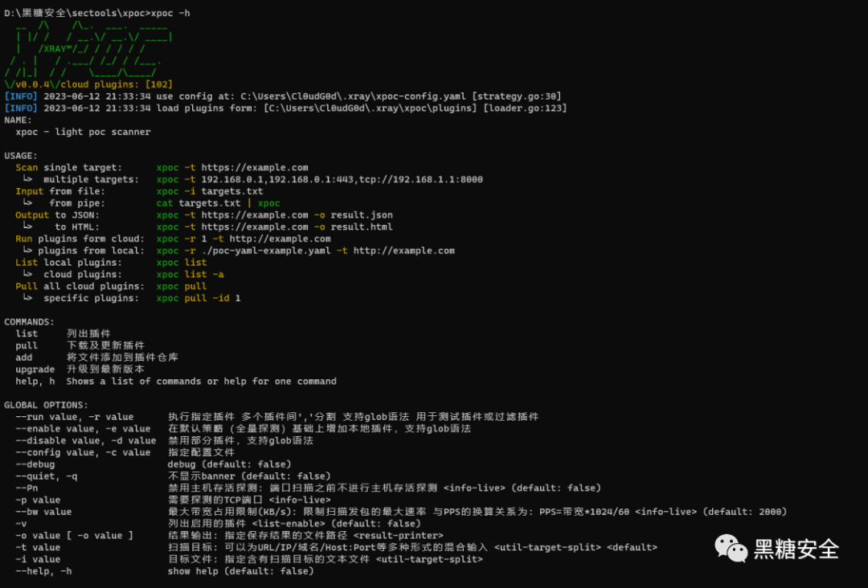Click the description 'show help (default: false)'
This screenshot has width=868, height=588.
[x=241, y=571]
